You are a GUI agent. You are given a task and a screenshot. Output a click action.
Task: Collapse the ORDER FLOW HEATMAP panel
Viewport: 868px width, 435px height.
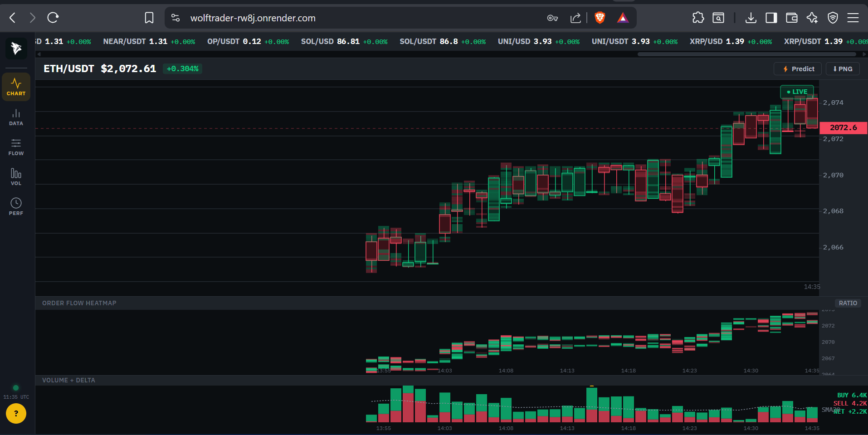(79, 303)
